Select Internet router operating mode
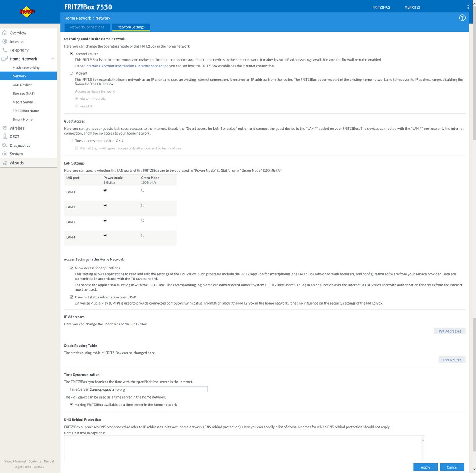The width and height of the screenshot is (476, 473). [71, 54]
